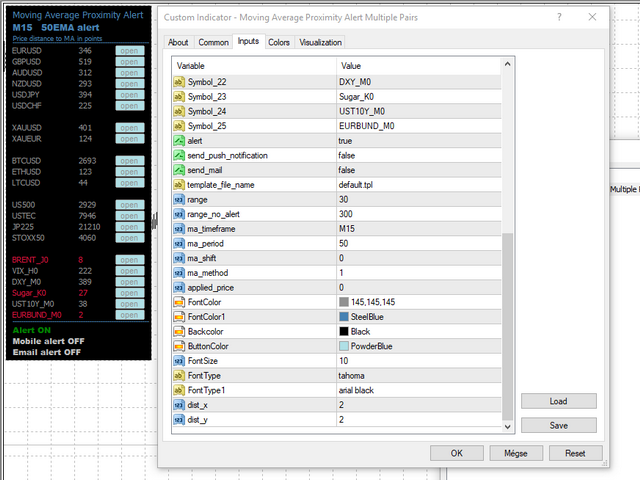Edit the template_file_name value default.tpl
The height and width of the screenshot is (480, 640).
click(x=419, y=185)
